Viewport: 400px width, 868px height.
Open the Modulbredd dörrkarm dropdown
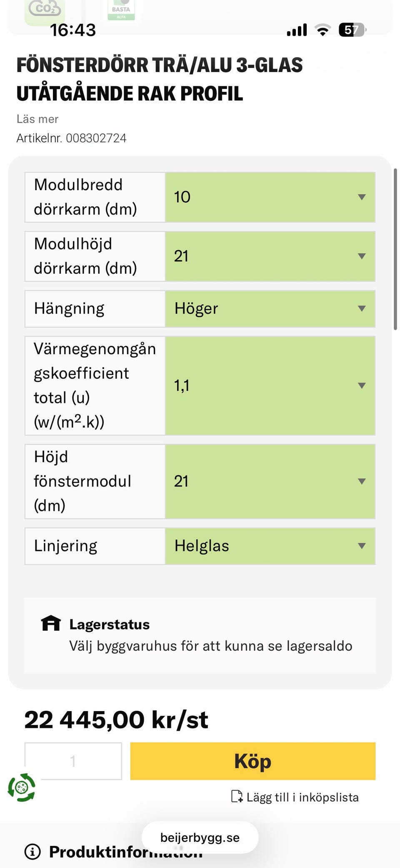coord(270,197)
